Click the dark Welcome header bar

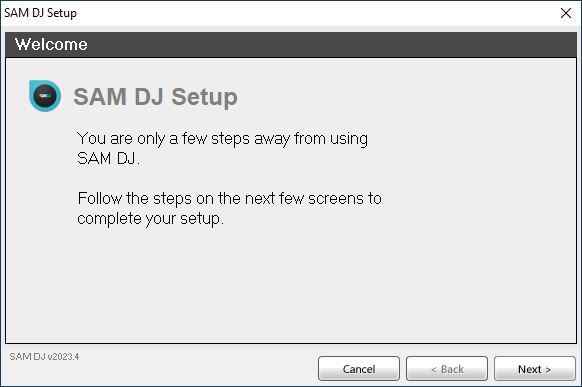click(291, 45)
